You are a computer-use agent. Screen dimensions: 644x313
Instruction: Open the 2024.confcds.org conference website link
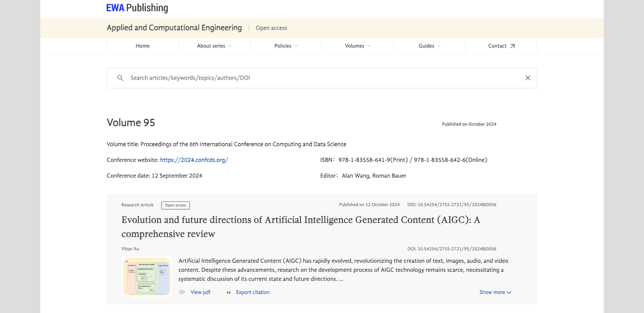point(194,160)
